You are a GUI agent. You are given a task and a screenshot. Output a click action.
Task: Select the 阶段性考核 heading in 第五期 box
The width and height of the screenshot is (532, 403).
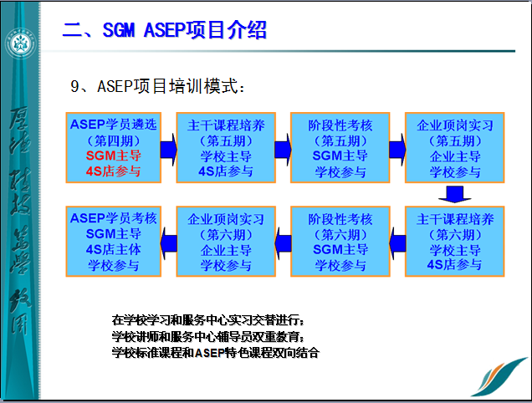coord(340,125)
